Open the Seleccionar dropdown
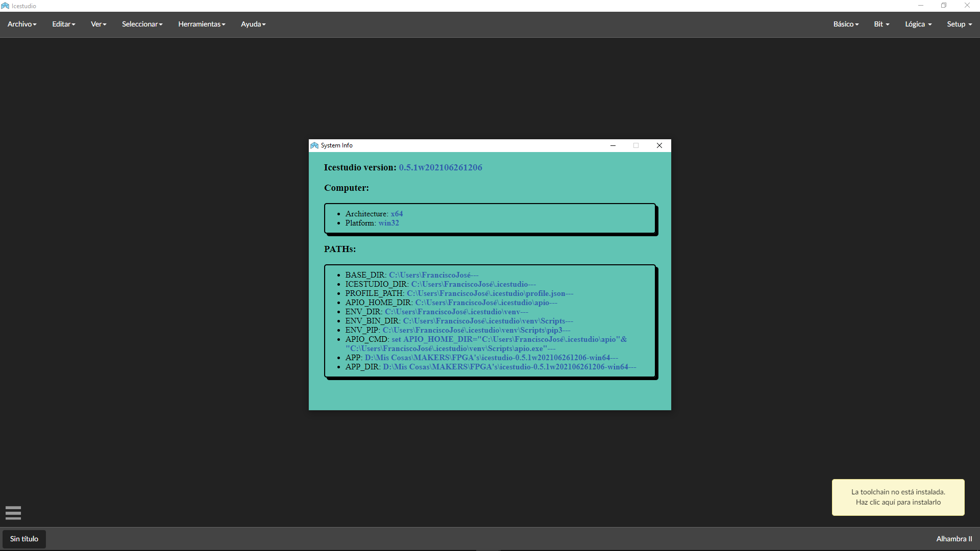The height and width of the screenshot is (551, 980). pos(141,24)
